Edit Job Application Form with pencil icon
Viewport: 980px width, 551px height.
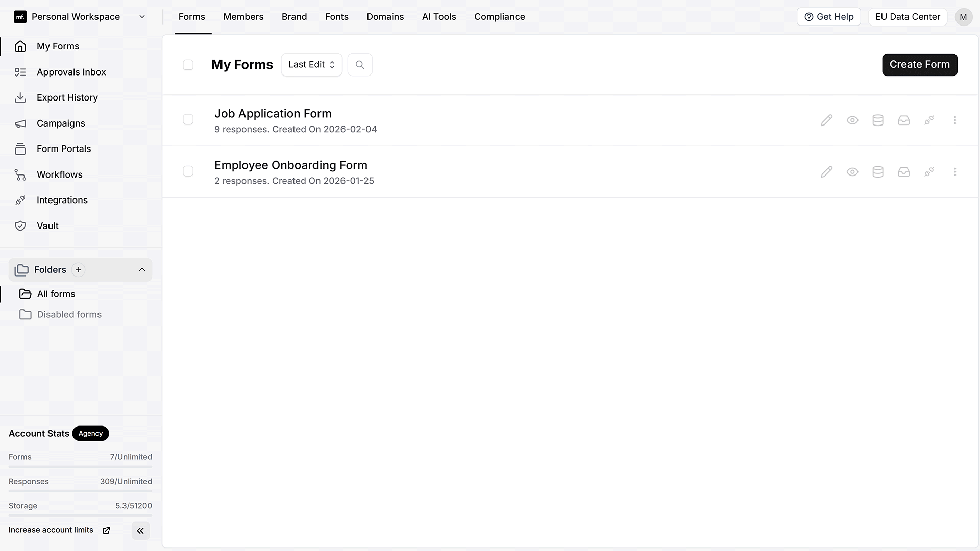(x=827, y=120)
